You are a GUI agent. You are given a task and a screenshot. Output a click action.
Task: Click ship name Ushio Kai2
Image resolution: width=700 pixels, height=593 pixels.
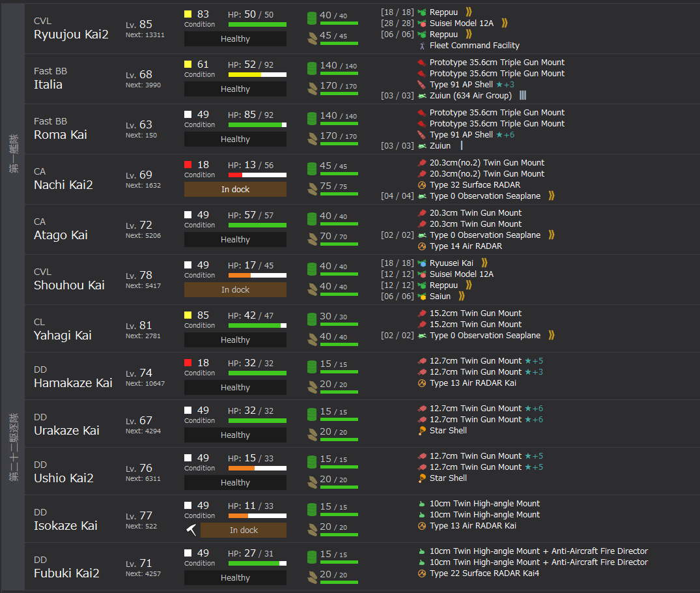tap(64, 478)
